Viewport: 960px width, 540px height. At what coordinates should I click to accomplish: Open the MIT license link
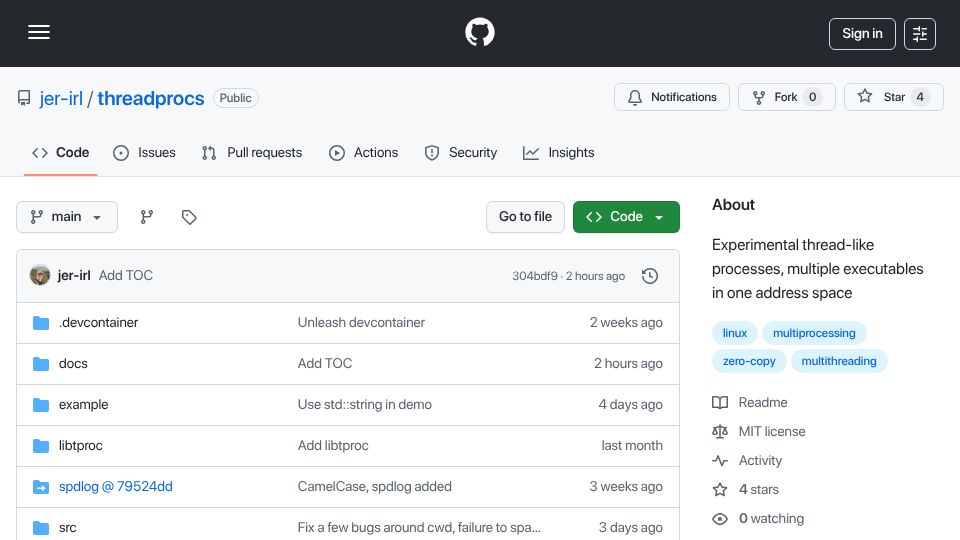click(x=772, y=432)
